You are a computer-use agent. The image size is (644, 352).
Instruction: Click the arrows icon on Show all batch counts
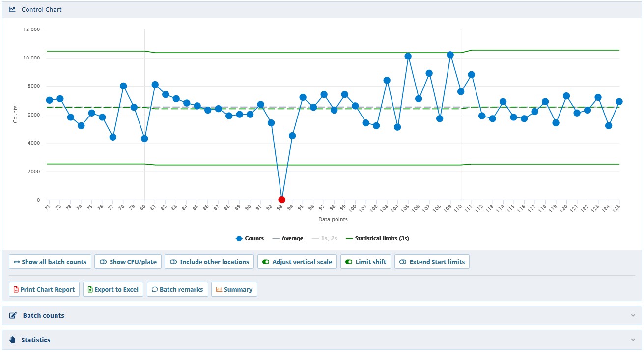pos(17,262)
